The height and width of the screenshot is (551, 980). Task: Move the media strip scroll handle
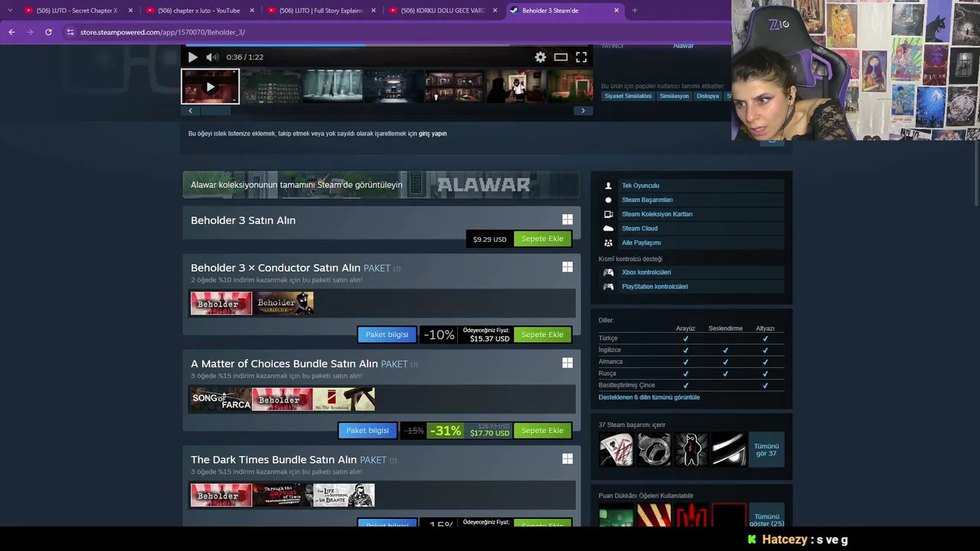(x=214, y=111)
